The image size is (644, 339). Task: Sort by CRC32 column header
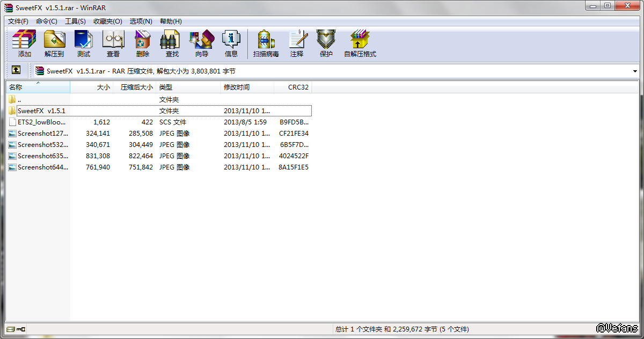(x=293, y=87)
